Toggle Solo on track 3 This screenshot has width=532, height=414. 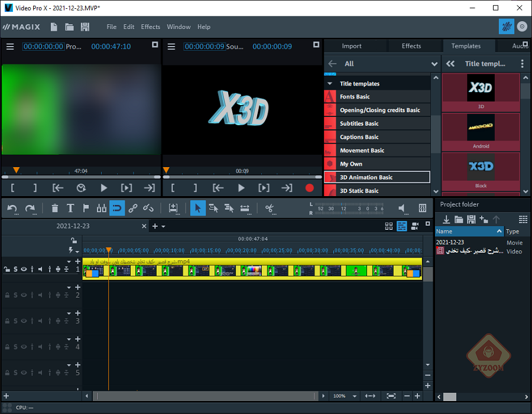[15, 321]
